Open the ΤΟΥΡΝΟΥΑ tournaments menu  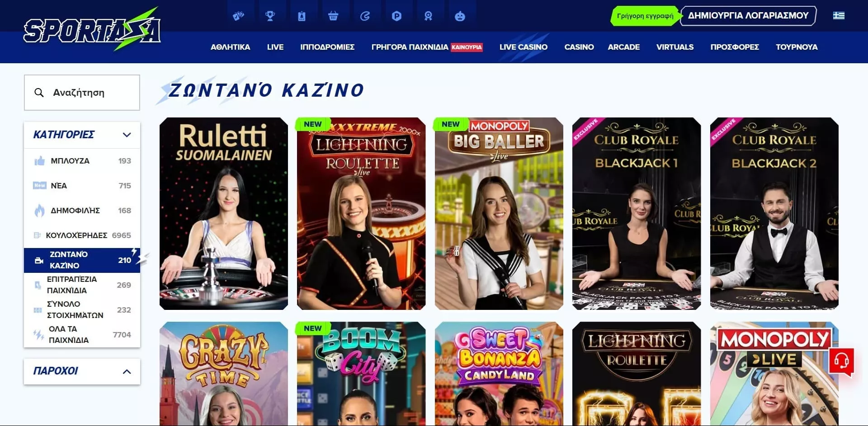[x=797, y=47]
